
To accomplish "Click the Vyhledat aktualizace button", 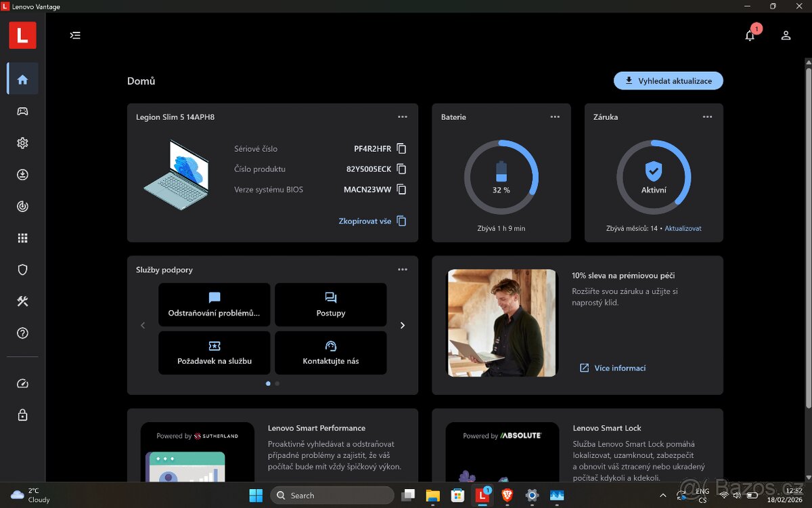I will (668, 80).
